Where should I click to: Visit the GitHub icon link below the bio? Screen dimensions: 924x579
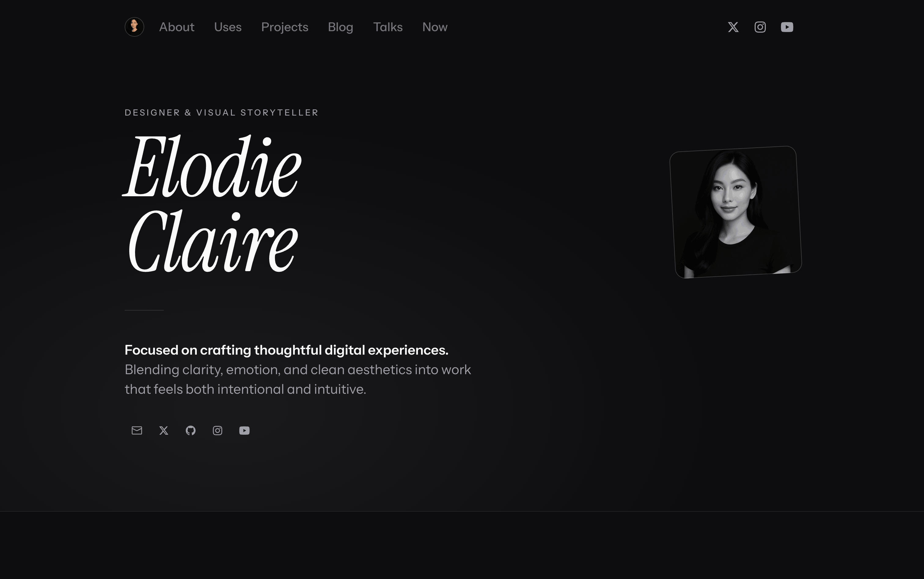point(191,430)
